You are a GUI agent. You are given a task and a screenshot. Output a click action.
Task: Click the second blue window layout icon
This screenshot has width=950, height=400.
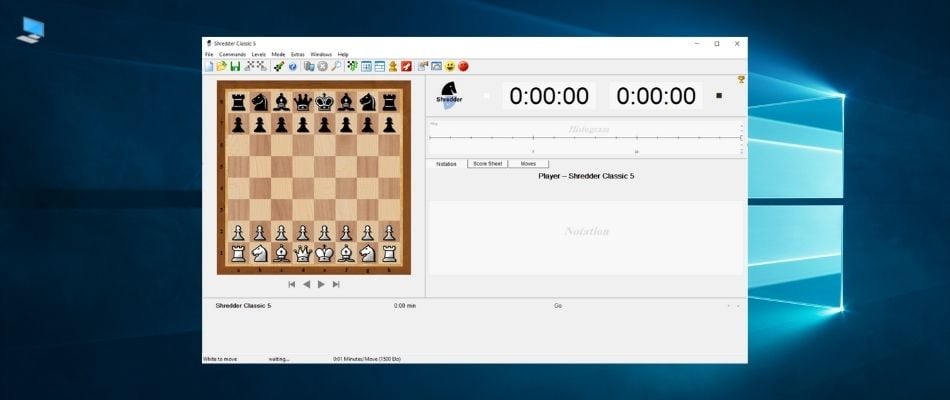click(x=380, y=66)
